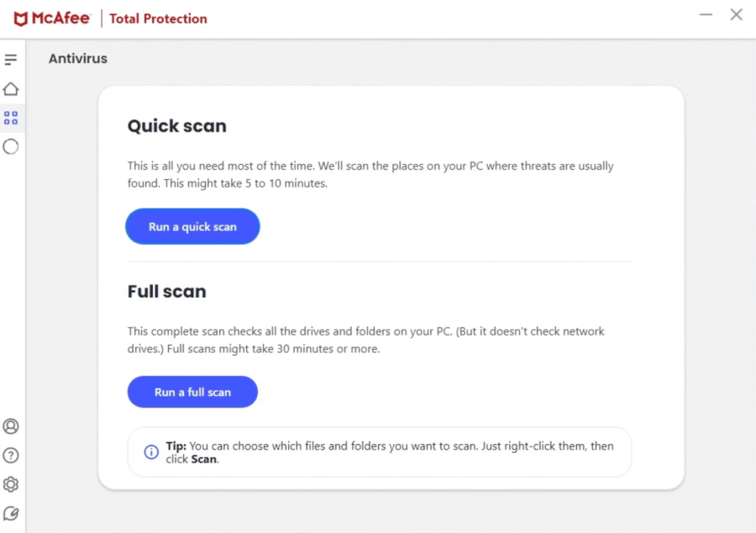Click the McAfee shield logo

click(x=21, y=18)
